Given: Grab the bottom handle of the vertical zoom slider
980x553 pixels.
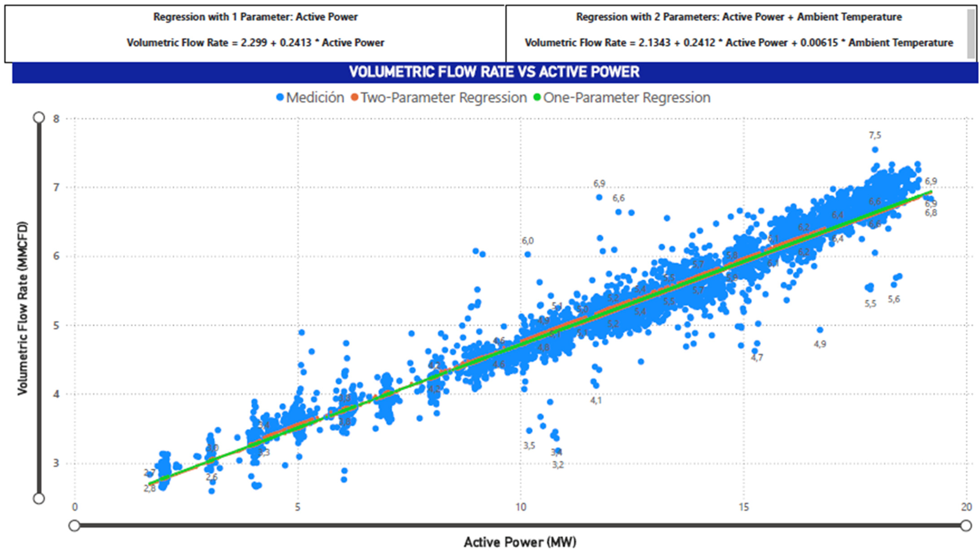Looking at the screenshot, I should coord(39,498).
